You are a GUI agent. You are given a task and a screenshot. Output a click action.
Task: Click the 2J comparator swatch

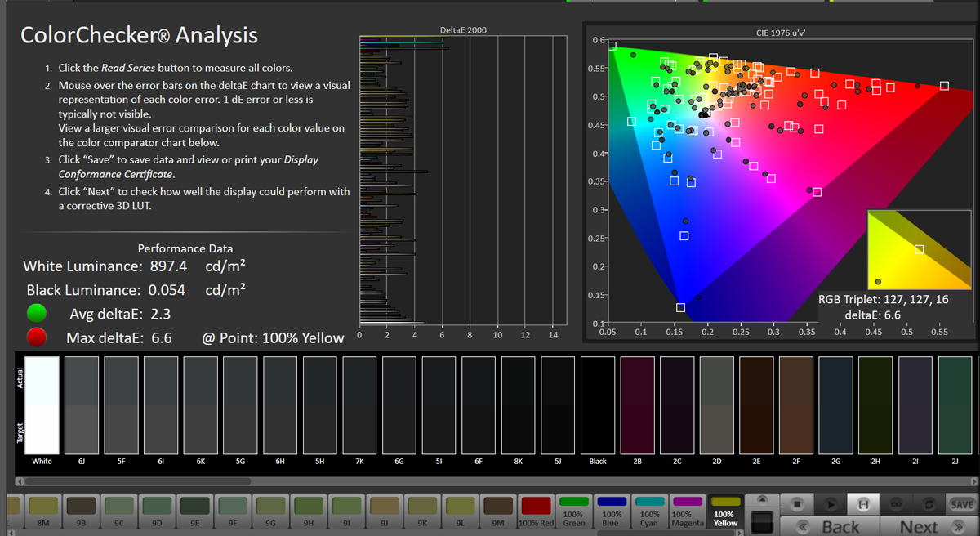tap(955, 405)
